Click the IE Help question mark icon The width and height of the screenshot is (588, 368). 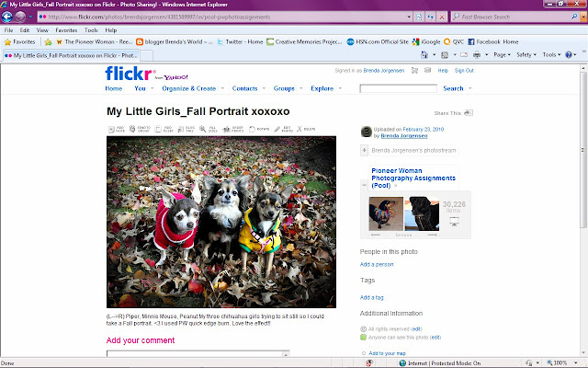(x=569, y=55)
